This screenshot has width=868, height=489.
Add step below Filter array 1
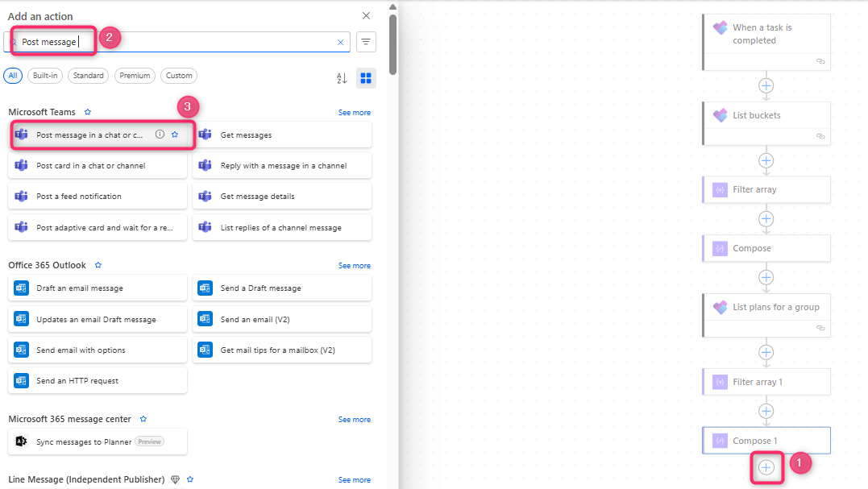[x=766, y=412]
